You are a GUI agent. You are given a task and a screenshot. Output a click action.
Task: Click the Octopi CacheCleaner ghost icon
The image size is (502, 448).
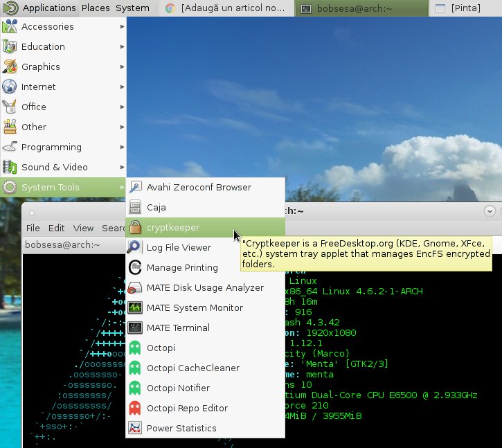[x=135, y=368]
